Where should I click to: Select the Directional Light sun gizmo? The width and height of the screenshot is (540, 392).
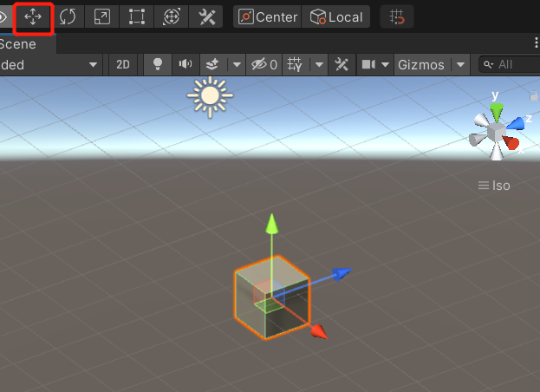coord(210,96)
